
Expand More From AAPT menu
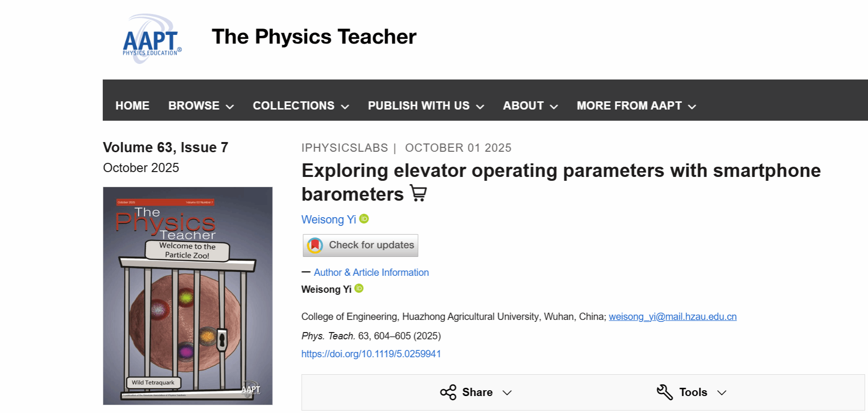click(x=636, y=106)
